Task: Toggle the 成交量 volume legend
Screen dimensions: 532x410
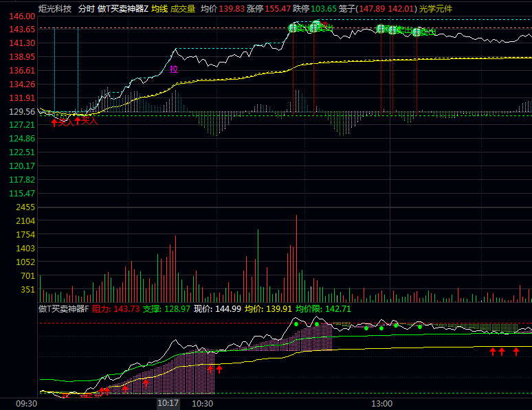Action: point(183,8)
